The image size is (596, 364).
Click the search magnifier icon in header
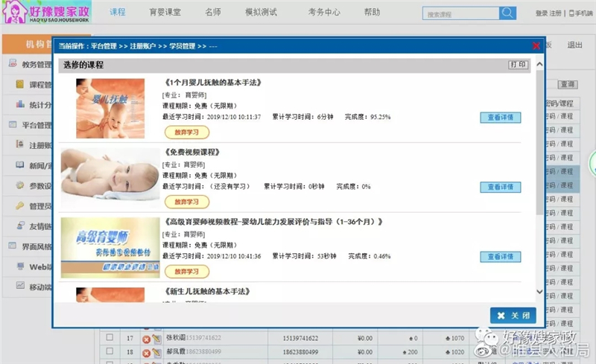pyautogui.click(x=507, y=13)
